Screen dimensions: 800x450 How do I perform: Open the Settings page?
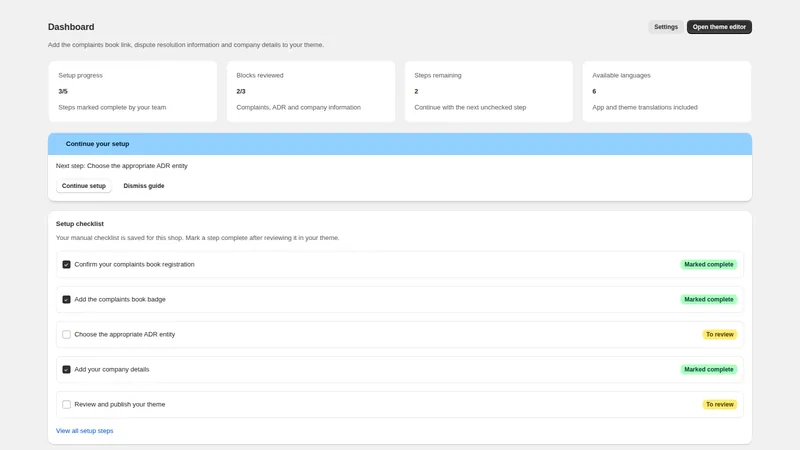click(x=666, y=27)
